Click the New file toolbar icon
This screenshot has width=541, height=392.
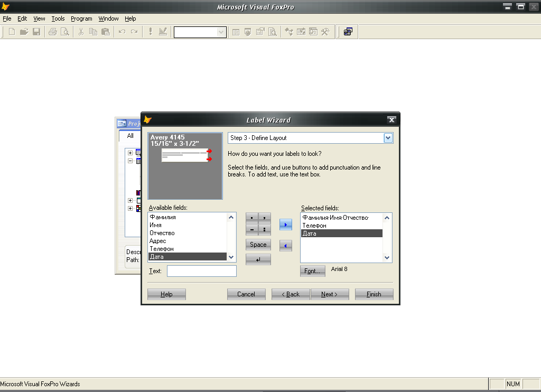click(12, 32)
